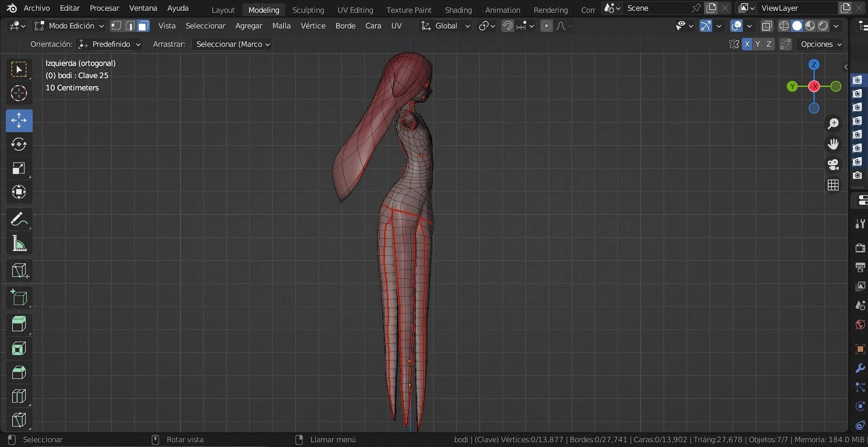Activate the Scale tool
Image resolution: width=868 pixels, height=447 pixels.
click(19, 169)
